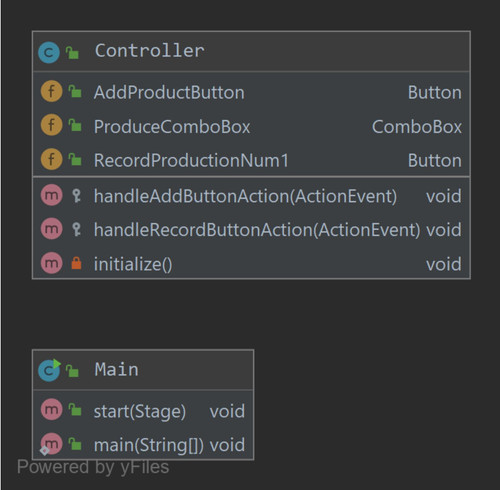Click the private lock icon beside initialize()
500x490 pixels.
(76, 263)
